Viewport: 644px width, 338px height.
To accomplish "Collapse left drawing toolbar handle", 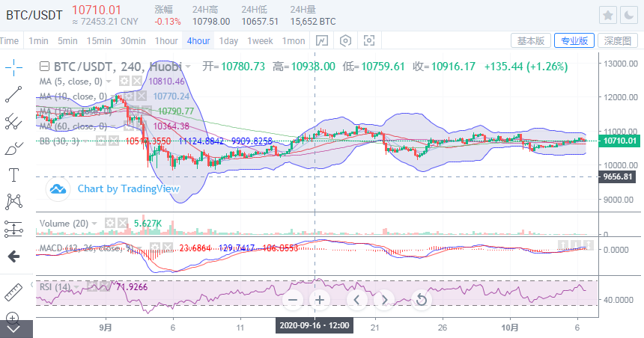I will pyautogui.click(x=32, y=284).
